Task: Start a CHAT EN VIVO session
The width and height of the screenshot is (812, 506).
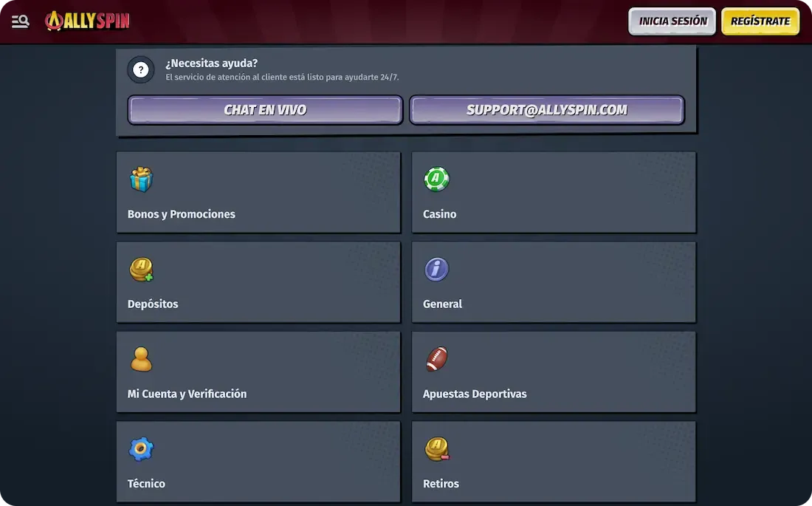Action: point(264,109)
